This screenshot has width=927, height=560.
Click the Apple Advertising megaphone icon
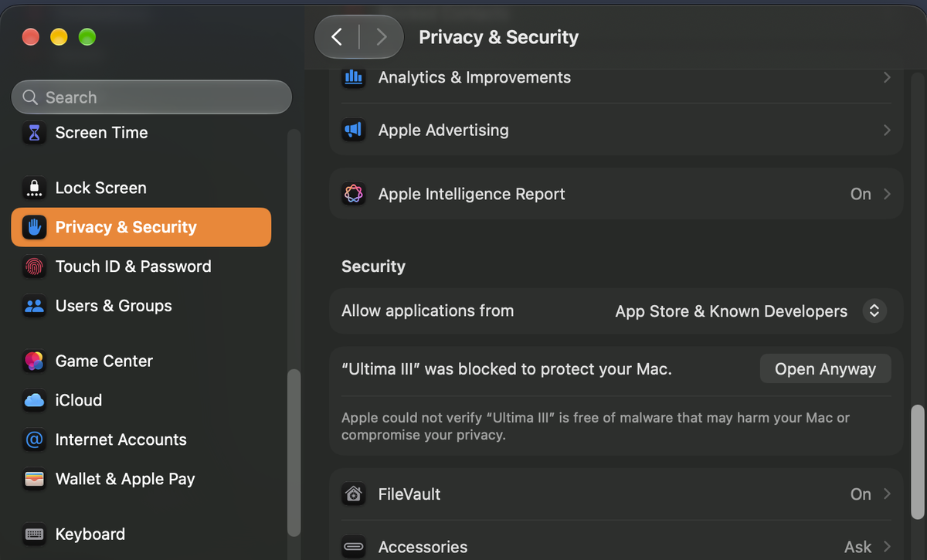[353, 130]
